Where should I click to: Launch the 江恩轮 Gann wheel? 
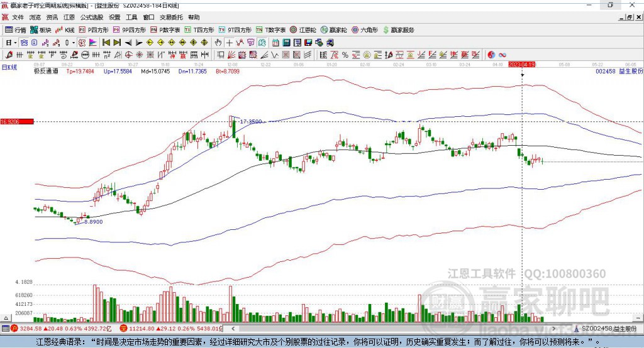click(x=303, y=30)
